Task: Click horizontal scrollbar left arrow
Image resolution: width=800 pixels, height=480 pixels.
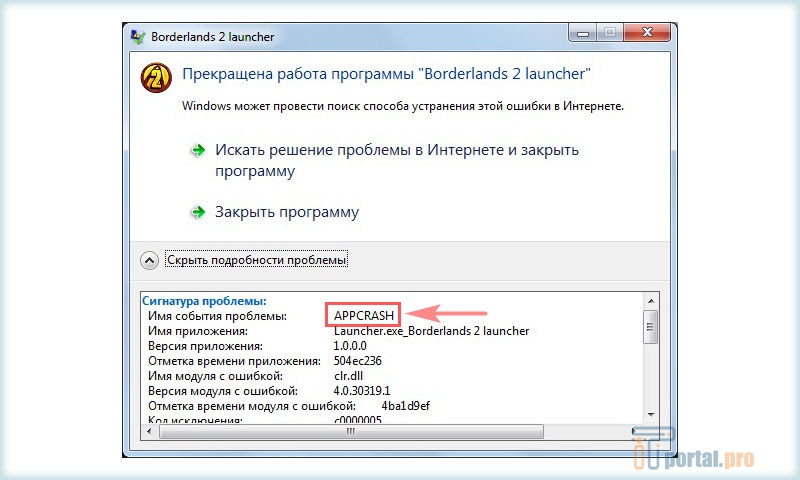Action: [x=149, y=432]
